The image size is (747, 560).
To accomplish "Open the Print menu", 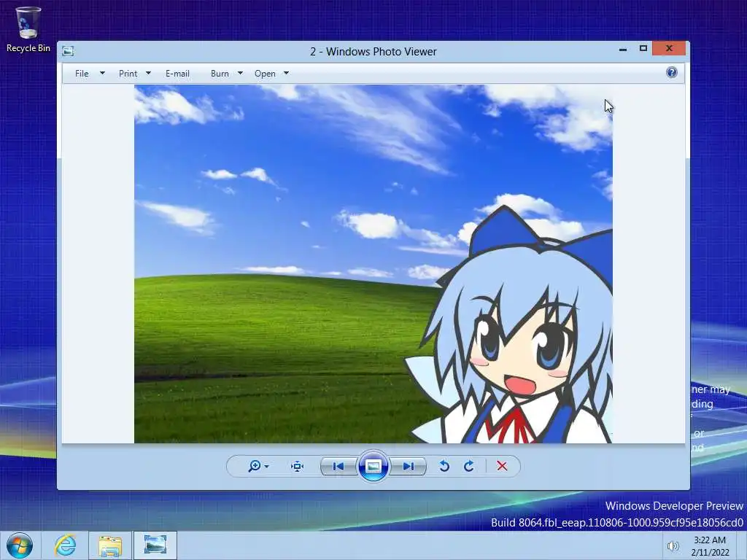I will coord(128,74).
